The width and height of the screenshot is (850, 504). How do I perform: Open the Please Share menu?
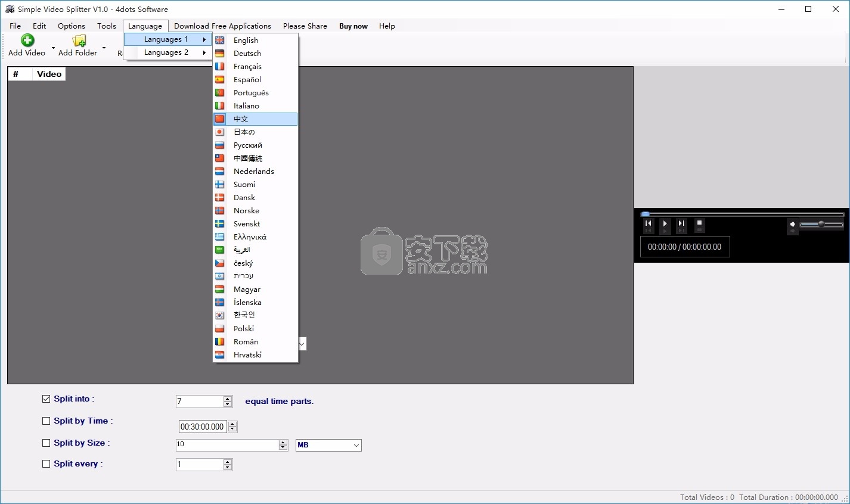coord(305,26)
